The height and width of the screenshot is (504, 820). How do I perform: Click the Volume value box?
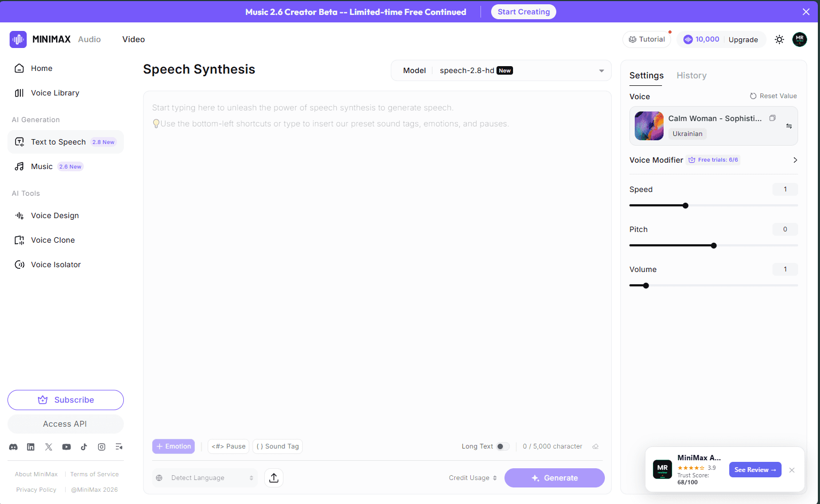(785, 269)
